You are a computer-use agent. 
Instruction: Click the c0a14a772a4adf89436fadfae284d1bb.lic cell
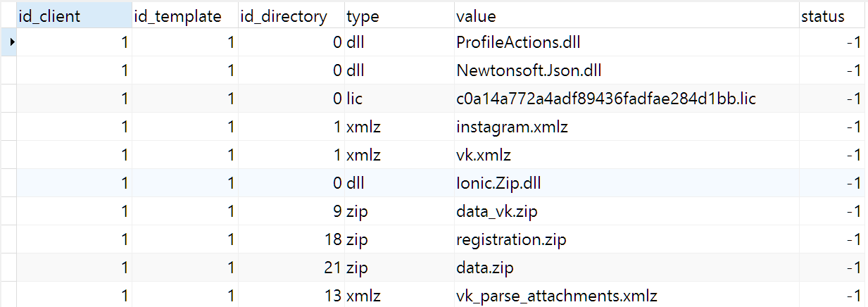[627, 99]
